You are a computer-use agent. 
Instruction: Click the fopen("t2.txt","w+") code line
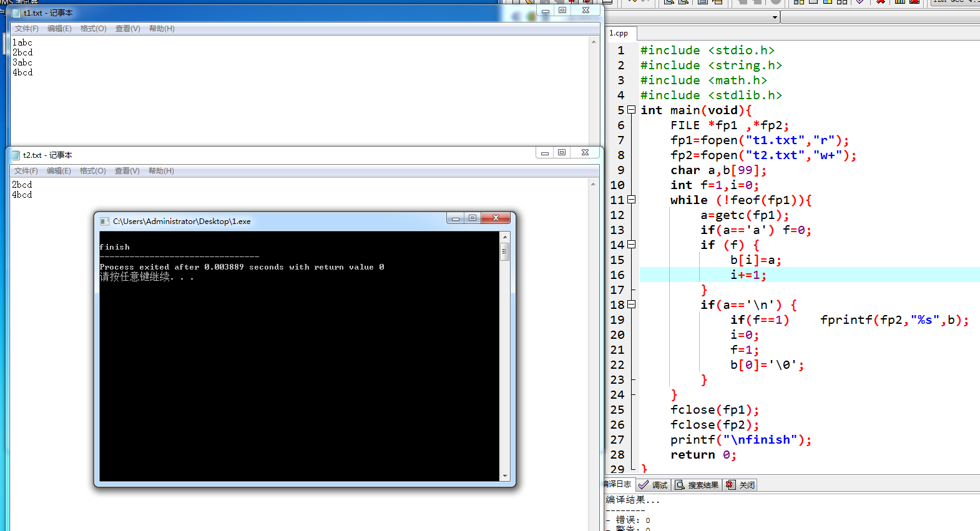tap(764, 155)
